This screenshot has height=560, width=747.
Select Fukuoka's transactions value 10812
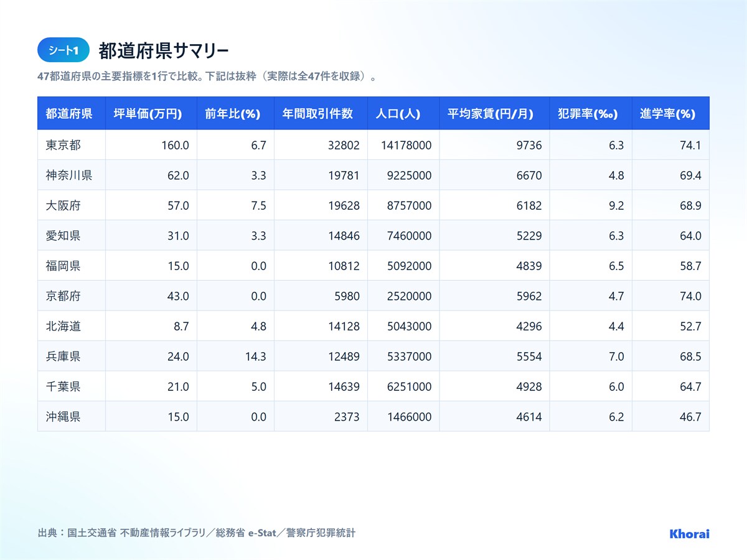(321, 266)
